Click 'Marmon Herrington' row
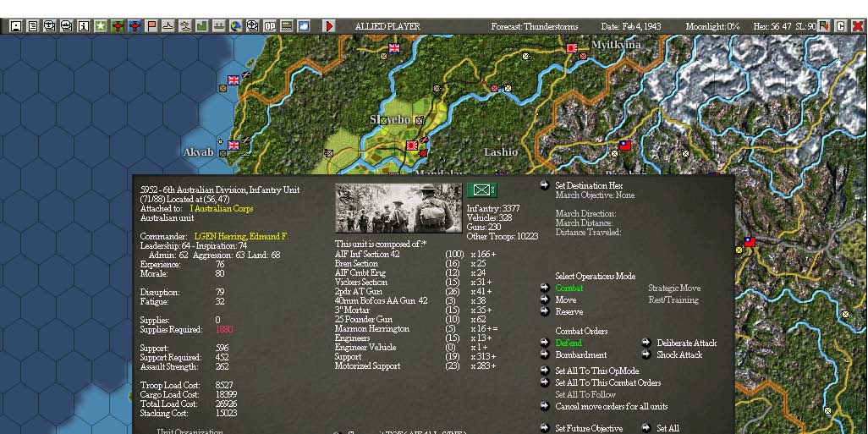The height and width of the screenshot is (434, 868). (x=415, y=329)
